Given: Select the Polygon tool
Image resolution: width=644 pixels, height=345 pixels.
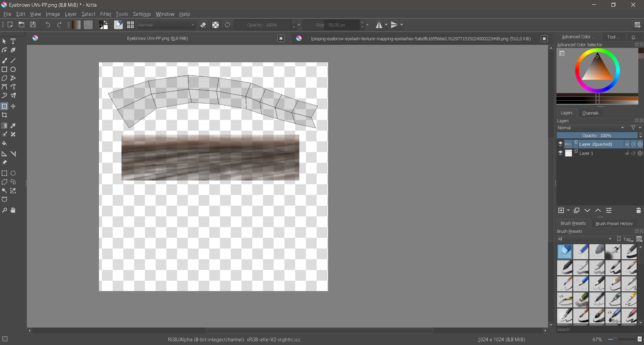Looking at the screenshot, I should point(4,78).
